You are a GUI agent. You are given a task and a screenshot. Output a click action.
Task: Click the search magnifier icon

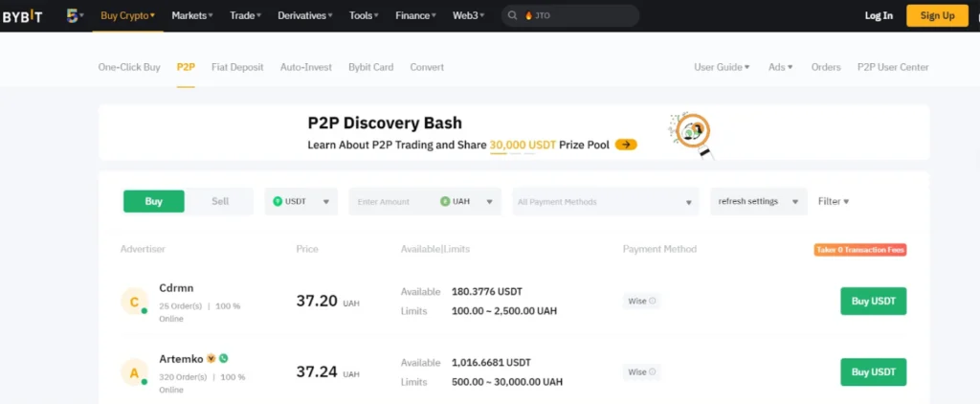click(x=513, y=15)
